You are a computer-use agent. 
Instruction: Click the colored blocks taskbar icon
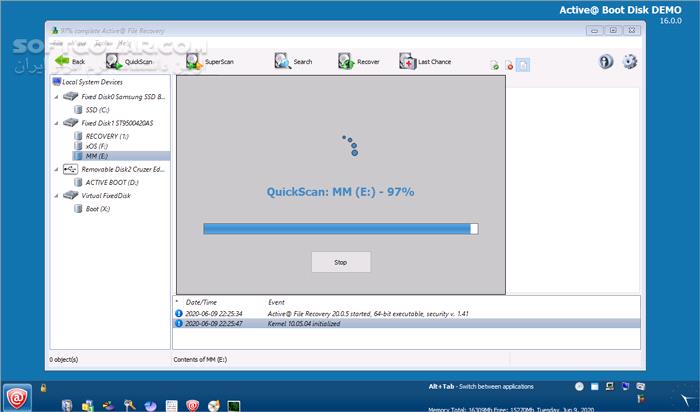click(x=88, y=405)
